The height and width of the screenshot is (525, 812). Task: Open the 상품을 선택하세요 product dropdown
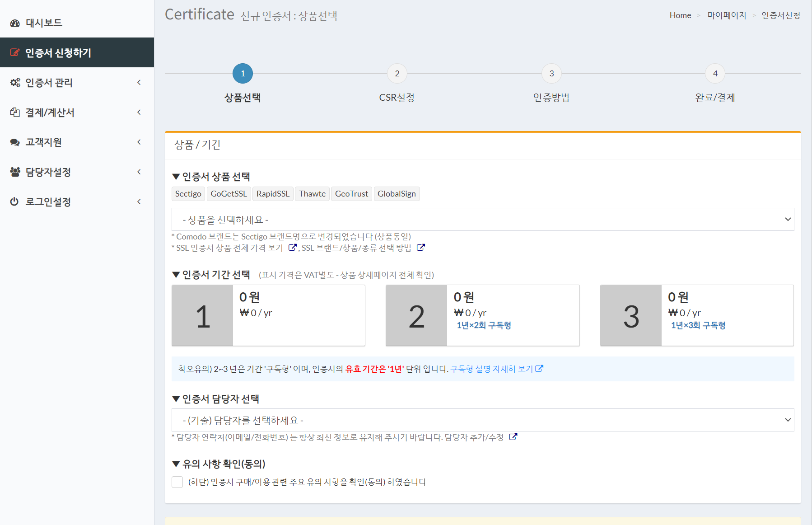tap(483, 220)
